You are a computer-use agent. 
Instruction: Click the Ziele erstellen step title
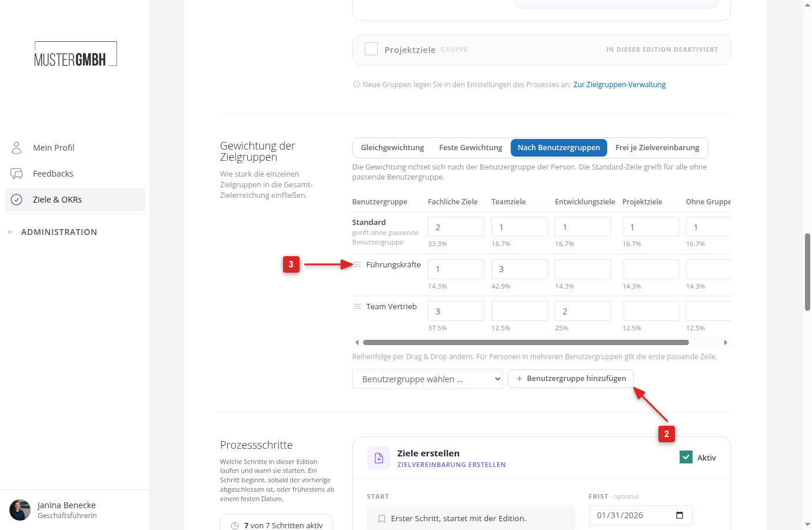click(x=428, y=453)
